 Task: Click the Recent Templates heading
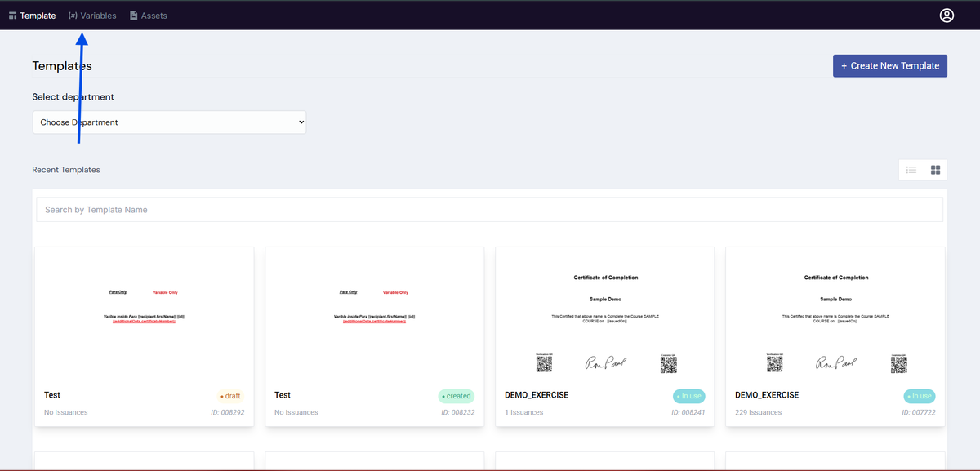pyautogui.click(x=66, y=170)
